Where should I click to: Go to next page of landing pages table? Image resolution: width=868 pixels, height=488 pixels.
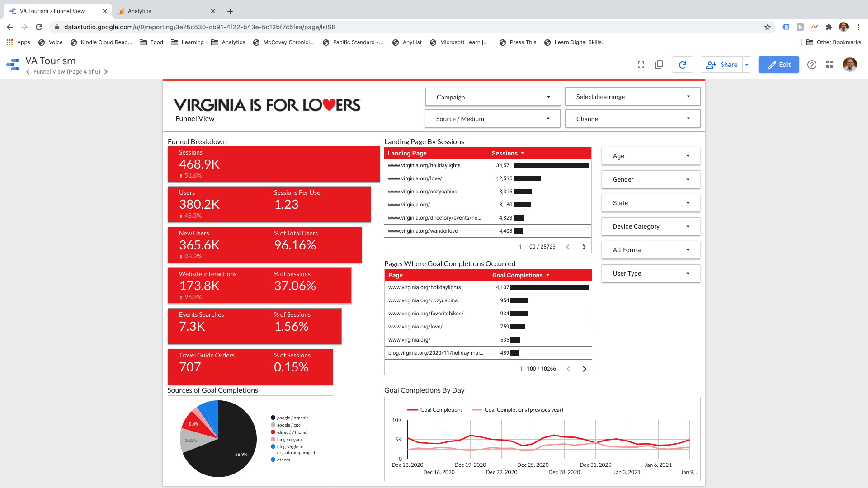(584, 246)
